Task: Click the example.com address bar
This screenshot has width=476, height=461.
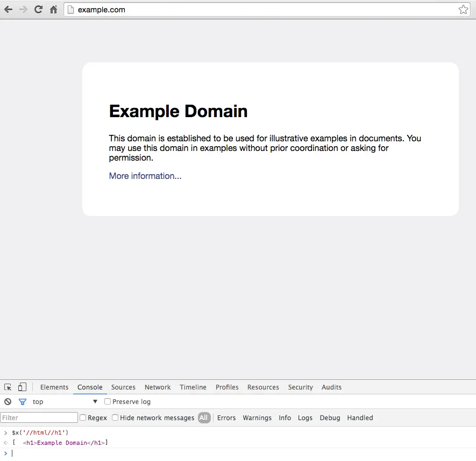Action: [x=267, y=10]
